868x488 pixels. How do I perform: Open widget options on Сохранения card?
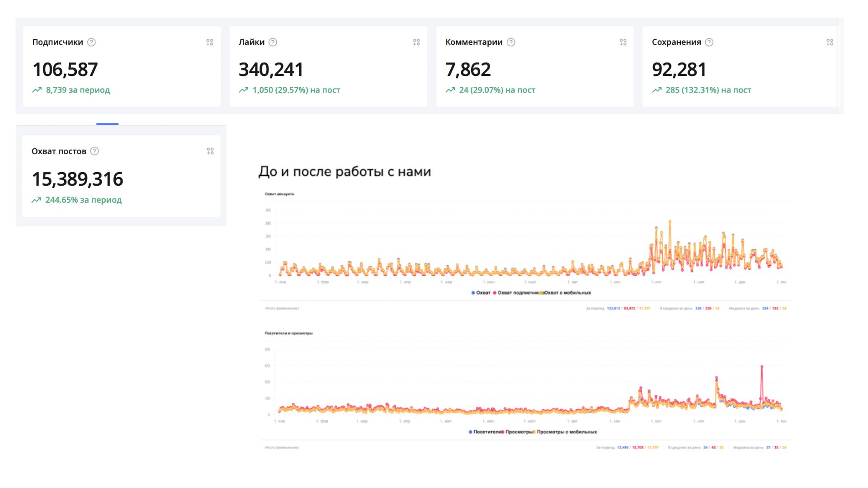830,42
